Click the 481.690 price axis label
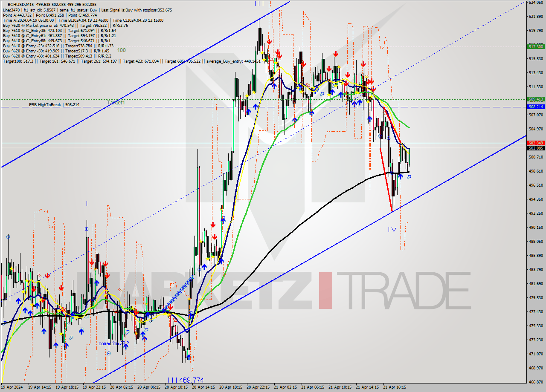 tap(536, 284)
